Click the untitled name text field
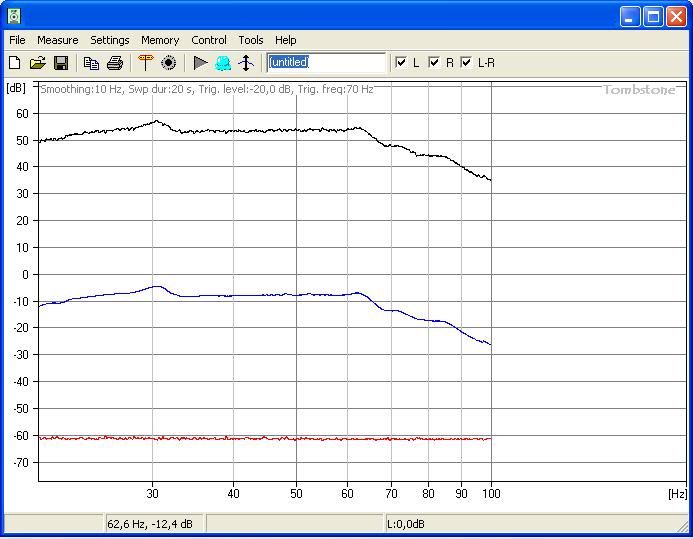The height and width of the screenshot is (539, 693). pos(326,62)
